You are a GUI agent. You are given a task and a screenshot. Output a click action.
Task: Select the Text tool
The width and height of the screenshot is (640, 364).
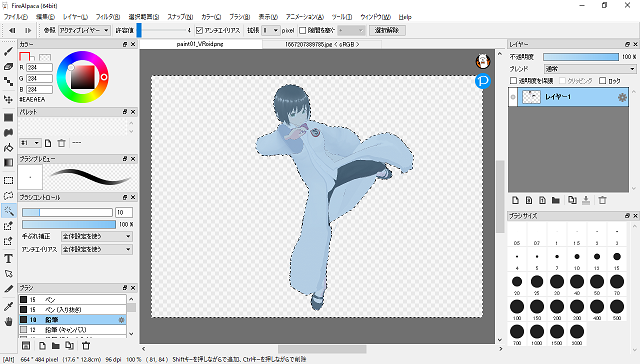tap(8, 258)
